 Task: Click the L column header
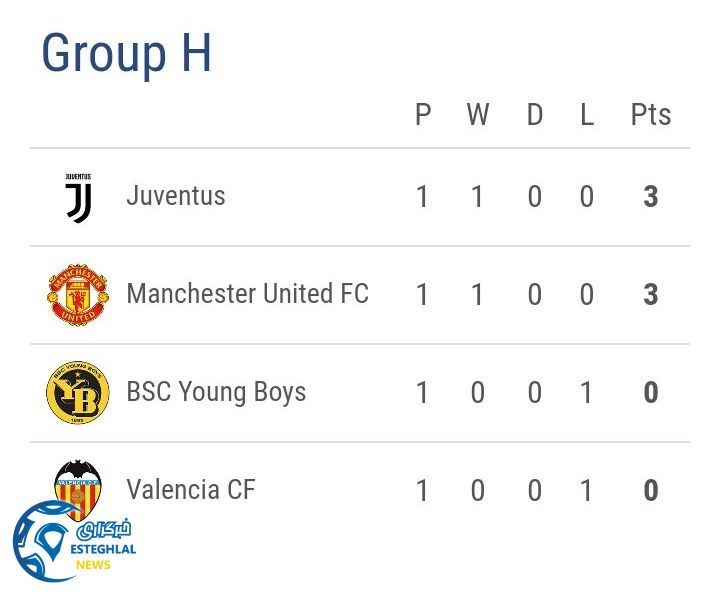[587, 115]
